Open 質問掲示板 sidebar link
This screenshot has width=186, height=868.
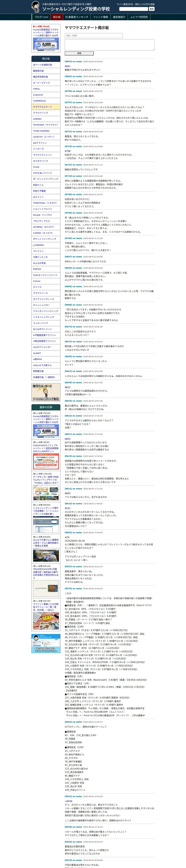pos(46,371)
